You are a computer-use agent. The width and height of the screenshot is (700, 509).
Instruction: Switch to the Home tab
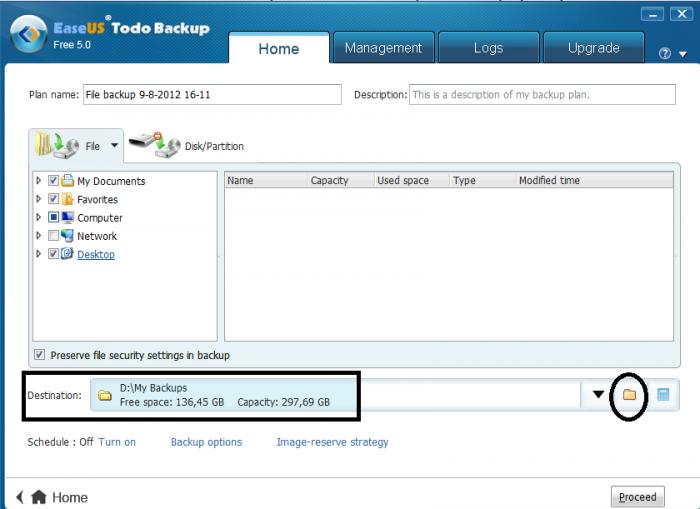(x=279, y=48)
